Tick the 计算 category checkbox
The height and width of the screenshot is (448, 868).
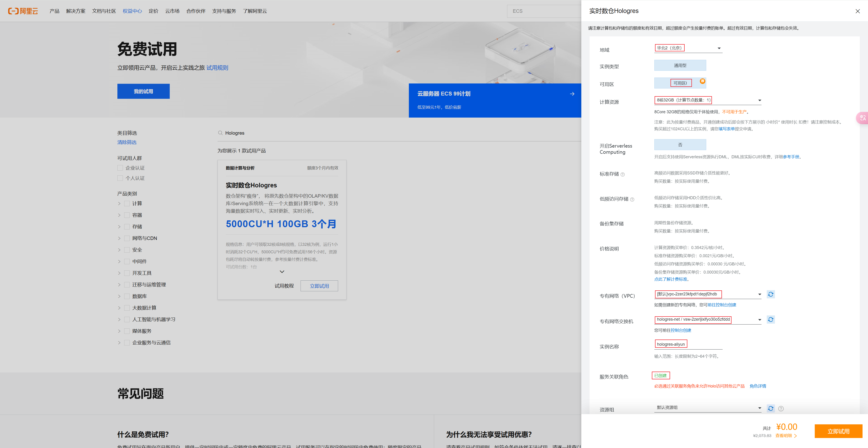[x=127, y=204]
